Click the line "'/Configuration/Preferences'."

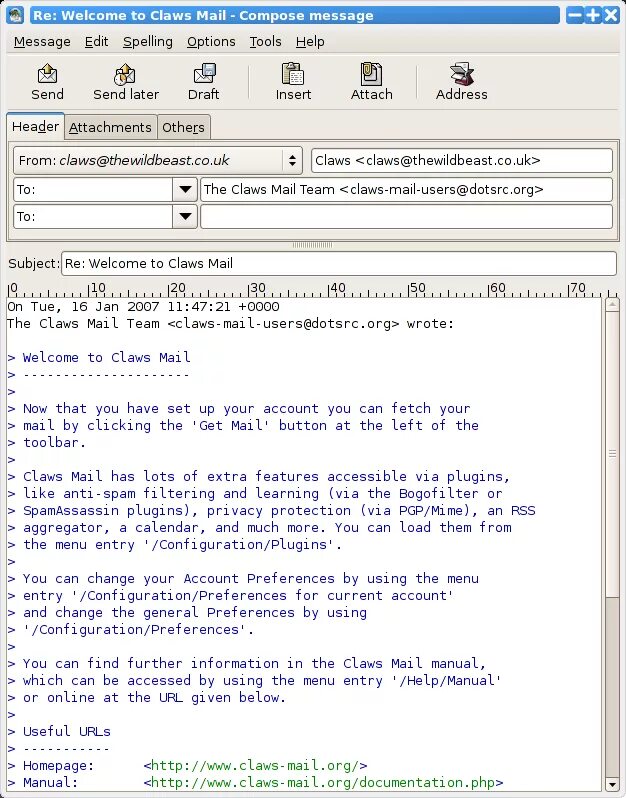tap(138, 630)
